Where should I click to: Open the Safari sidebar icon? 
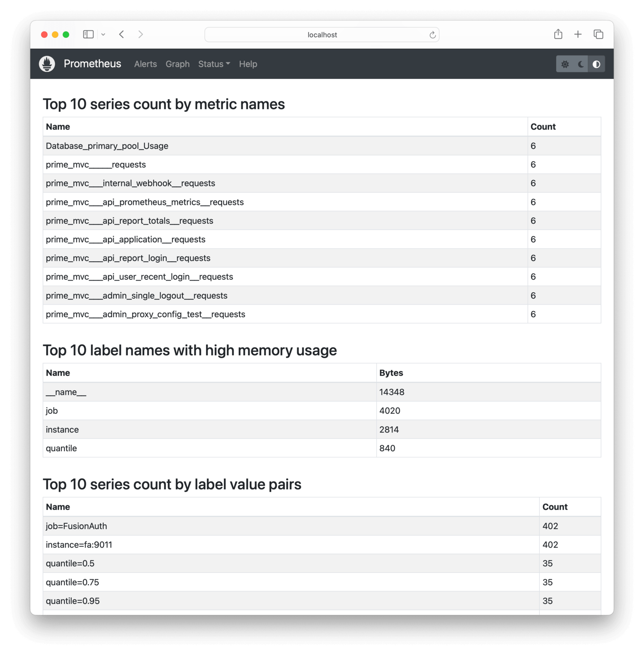(88, 34)
